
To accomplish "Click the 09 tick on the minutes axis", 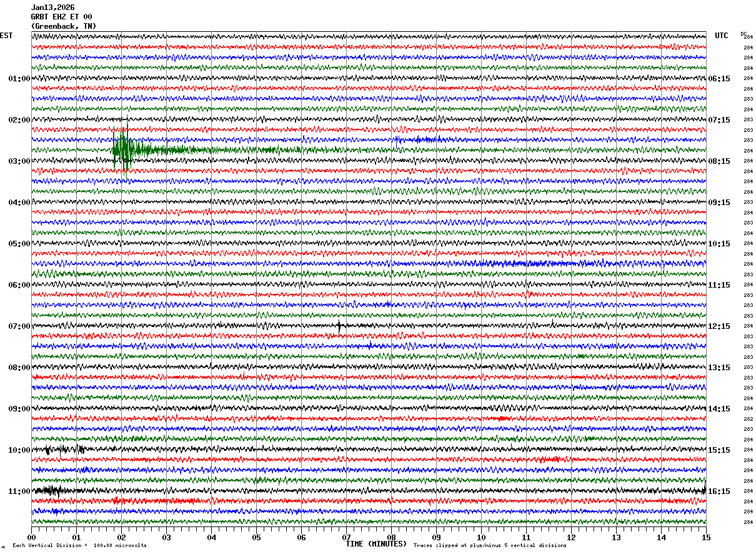I will [x=436, y=537].
